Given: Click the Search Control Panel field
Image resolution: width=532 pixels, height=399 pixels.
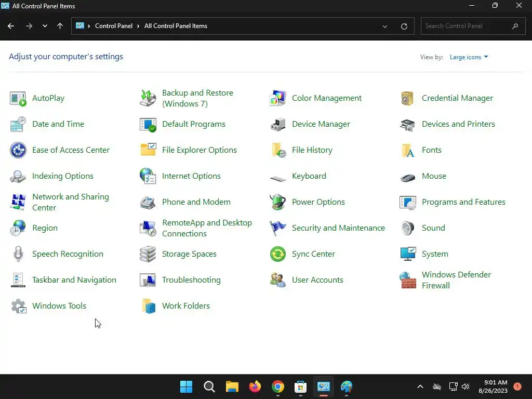Looking at the screenshot, I should [473, 26].
